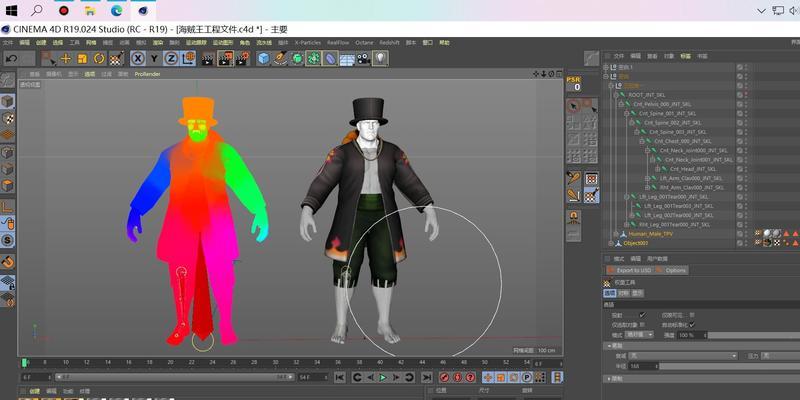Viewport: 800px width, 400px height.
Task: Open the Octane menu
Action: (364, 43)
